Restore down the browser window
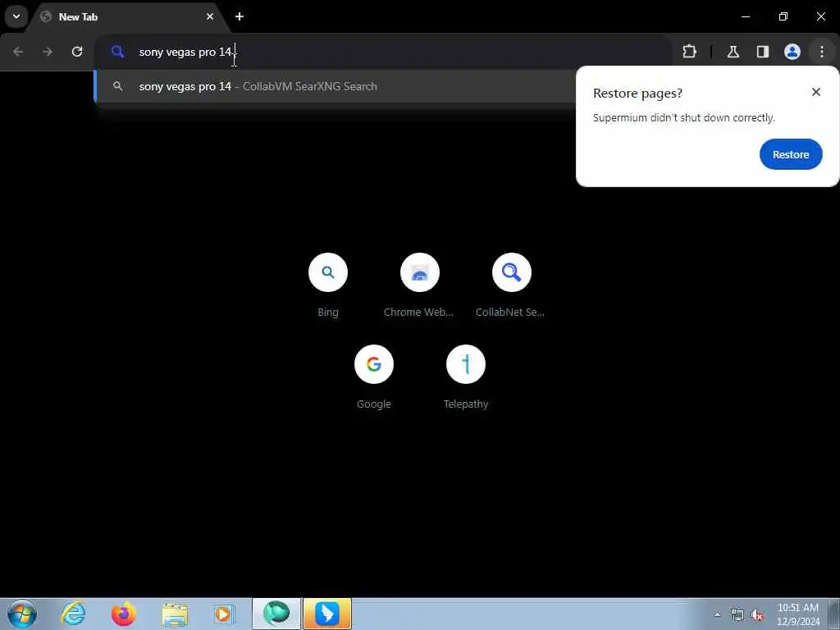840x630 pixels. pyautogui.click(x=783, y=16)
